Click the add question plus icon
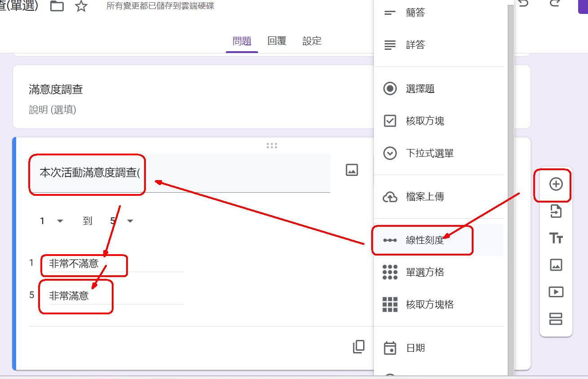 (x=556, y=184)
